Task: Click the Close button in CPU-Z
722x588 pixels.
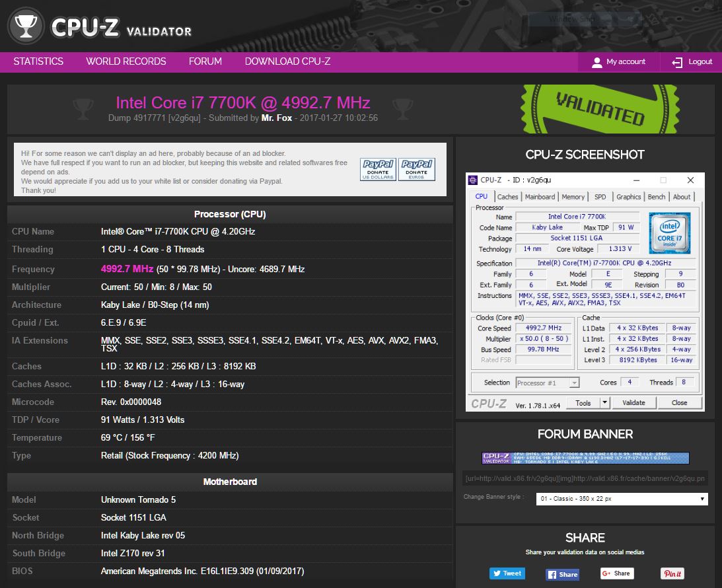Action: tap(679, 403)
